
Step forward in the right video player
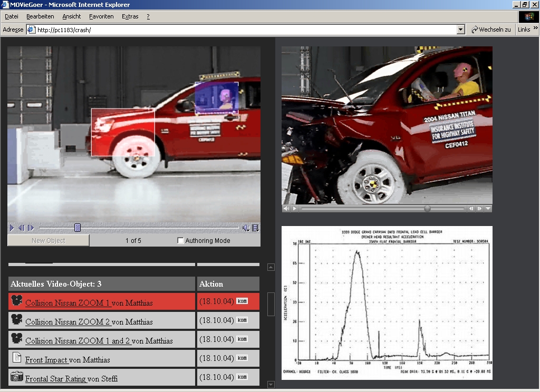[x=479, y=209]
